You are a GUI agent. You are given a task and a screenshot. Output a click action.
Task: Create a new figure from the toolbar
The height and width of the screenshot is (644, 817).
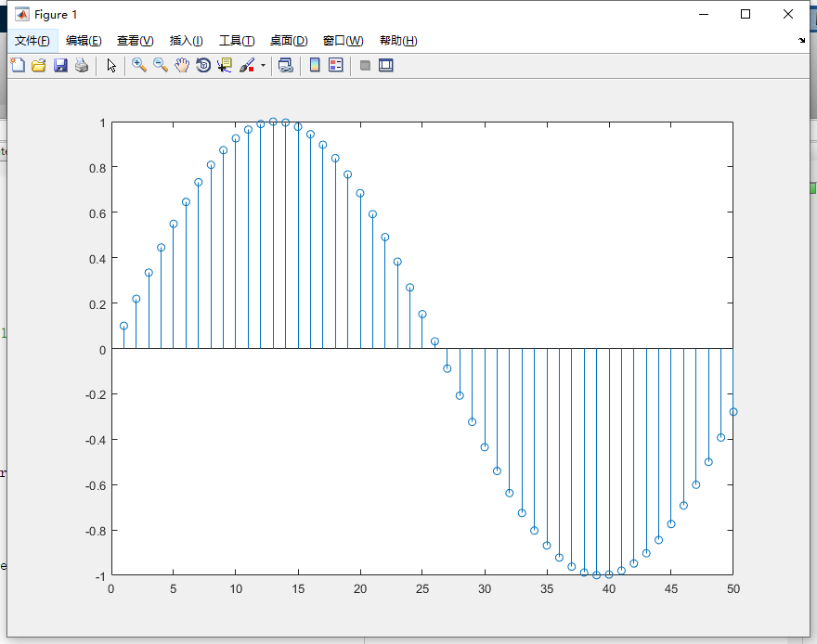(18, 65)
